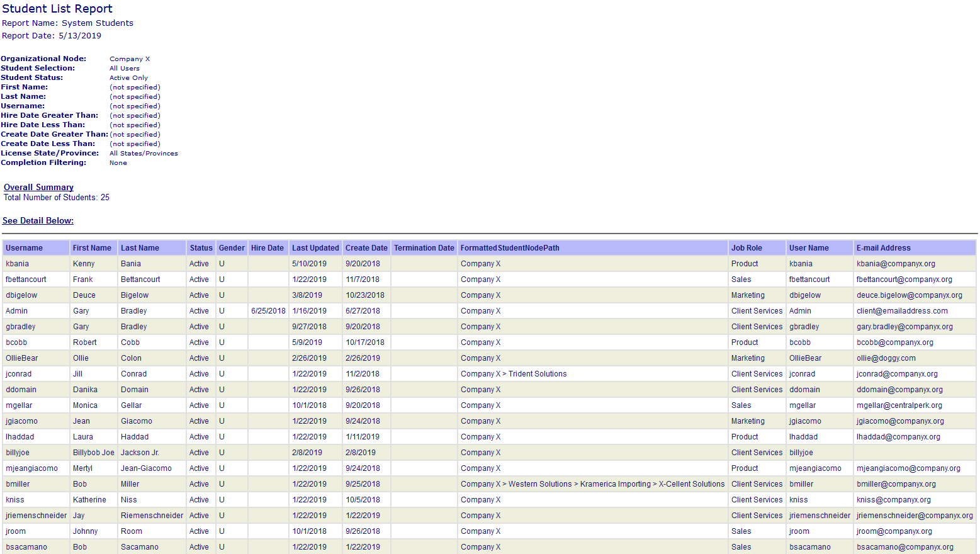Click node path Company X > Trident Solutions
This screenshot has width=980, height=554.
(513, 373)
